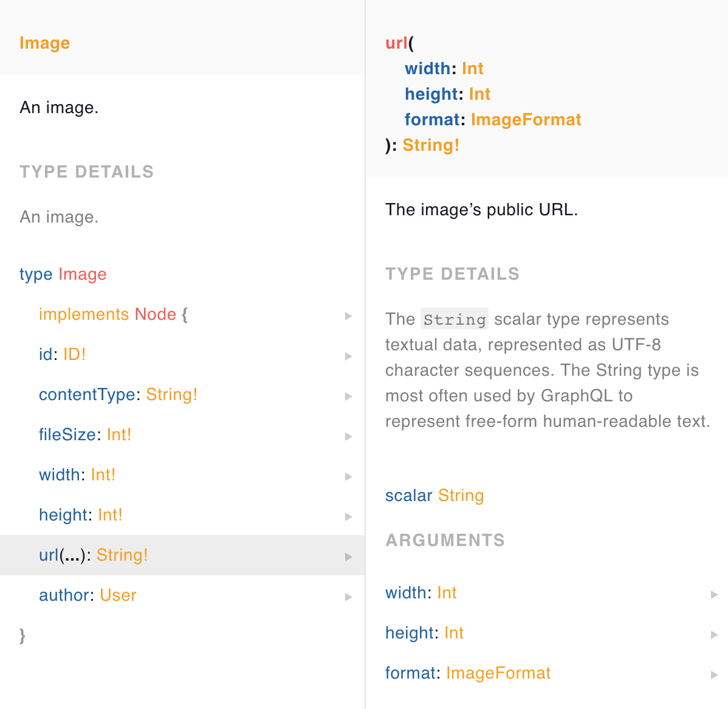Image resolution: width=728 pixels, height=709 pixels.
Task: Click arrow beside fileSize field
Action: [x=348, y=436]
